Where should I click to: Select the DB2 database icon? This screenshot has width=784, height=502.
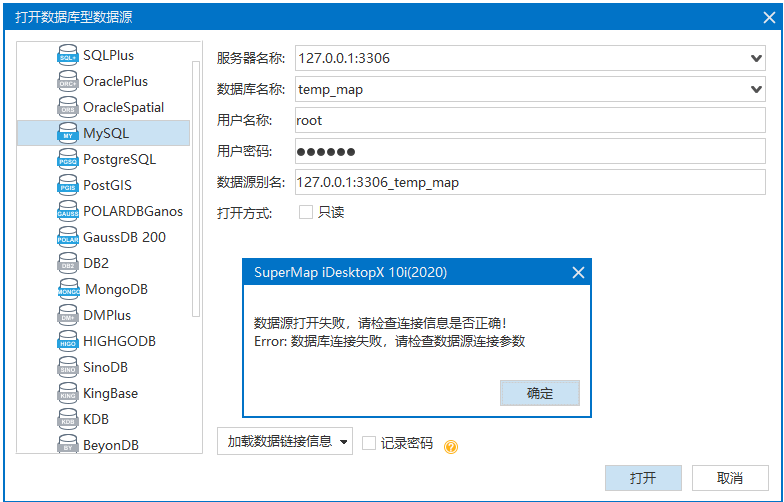click(68, 263)
